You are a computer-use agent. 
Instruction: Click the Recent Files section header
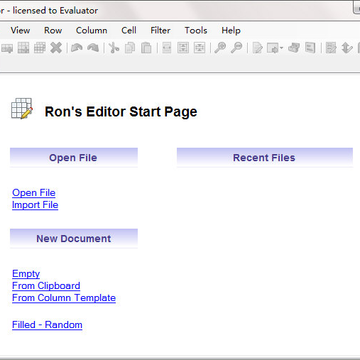[265, 157]
